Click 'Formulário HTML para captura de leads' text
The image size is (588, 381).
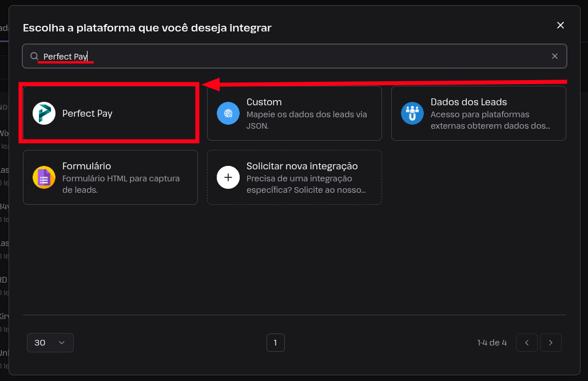[121, 184]
